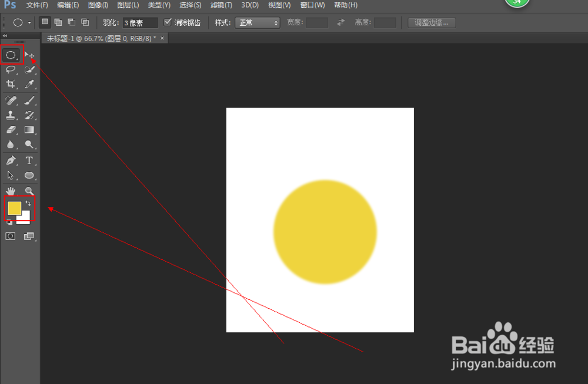588x384 pixels.
Task: Select the Clone Stamp tool
Action: tap(11, 115)
